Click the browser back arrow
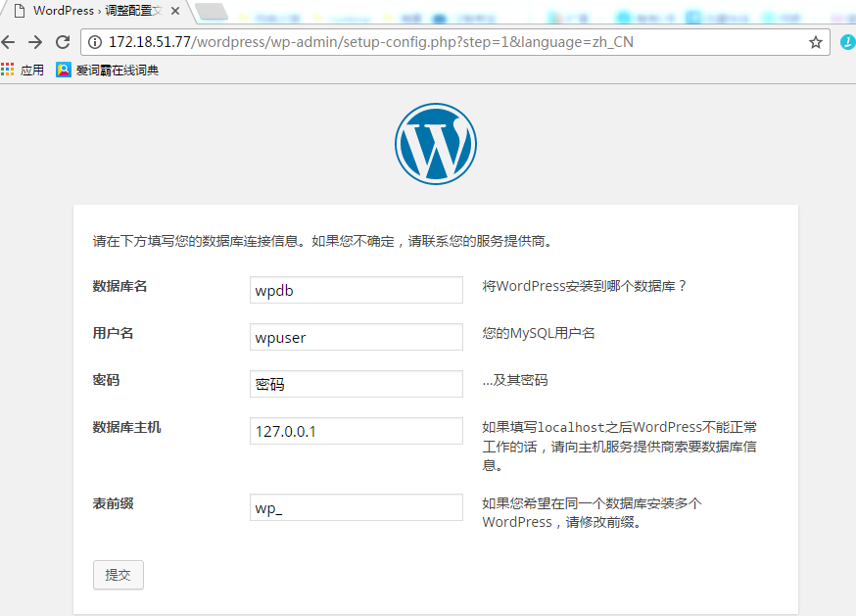Screen dimensions: 856x616 point(8,42)
